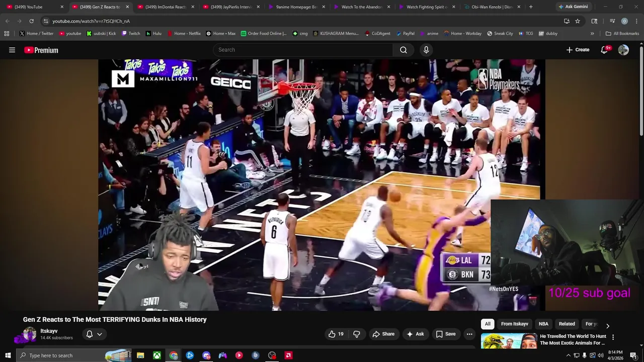Show hidden system tray icons

pyautogui.click(x=569, y=355)
